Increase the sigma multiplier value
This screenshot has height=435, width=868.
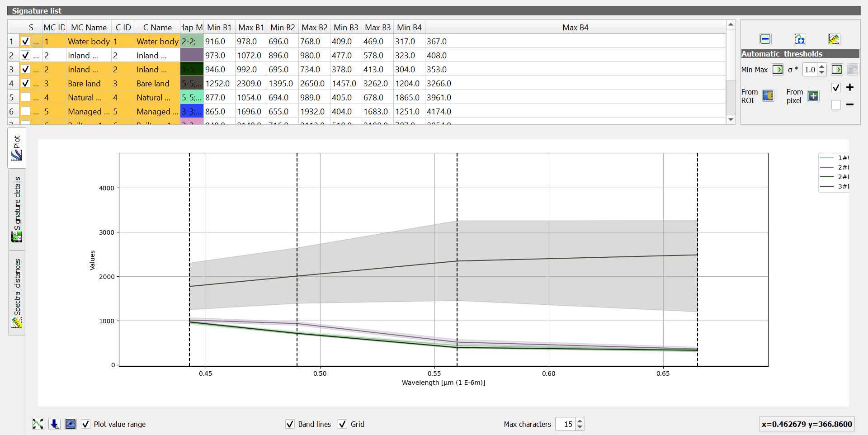pyautogui.click(x=822, y=67)
